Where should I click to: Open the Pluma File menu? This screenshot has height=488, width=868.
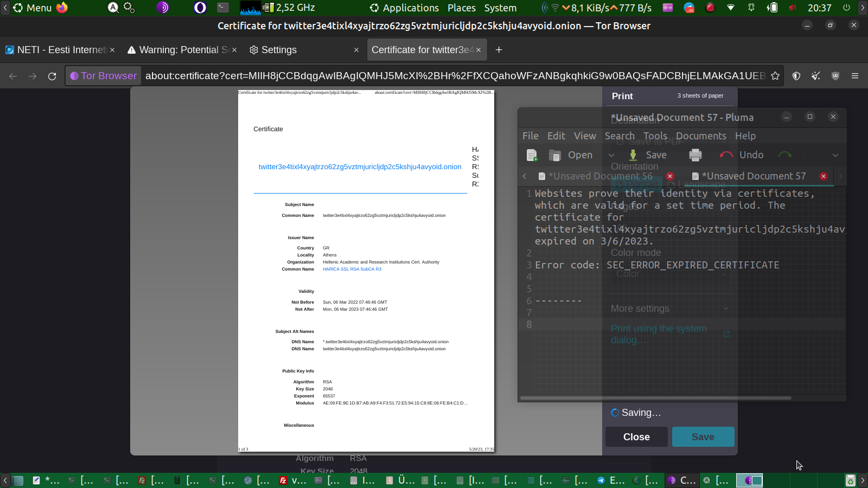click(531, 136)
